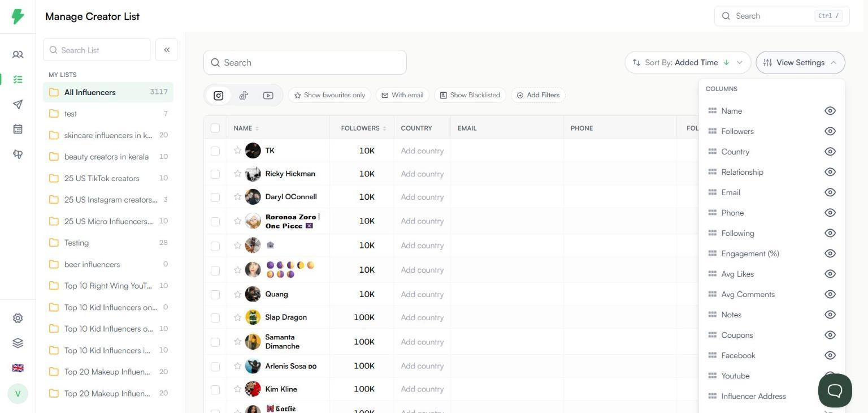Click the Add Filters button
This screenshot has width=868, height=413.
[538, 95]
